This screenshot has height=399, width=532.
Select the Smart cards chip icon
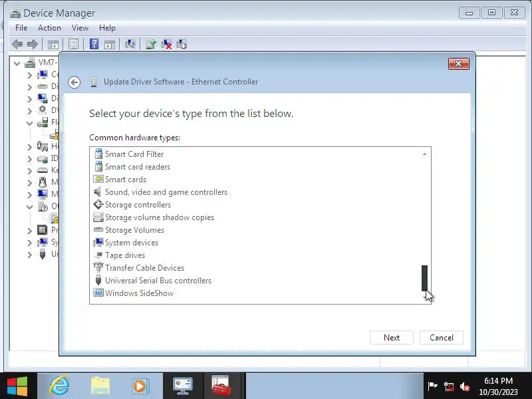[98, 179]
